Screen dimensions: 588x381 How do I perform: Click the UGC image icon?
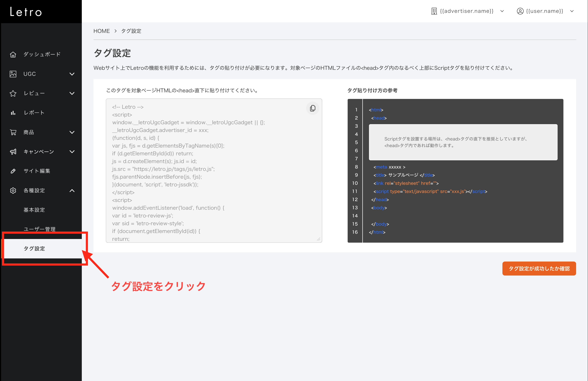pyautogui.click(x=13, y=74)
